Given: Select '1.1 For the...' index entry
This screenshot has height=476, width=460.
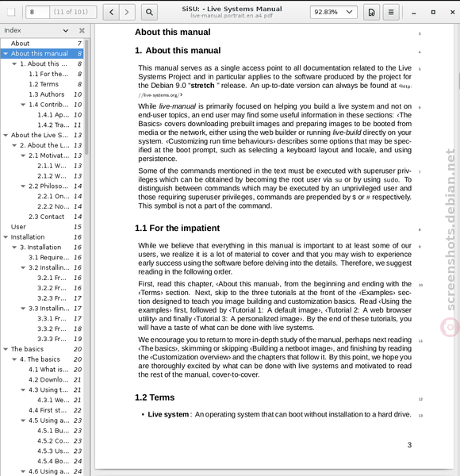Looking at the screenshot, I should (43, 74).
